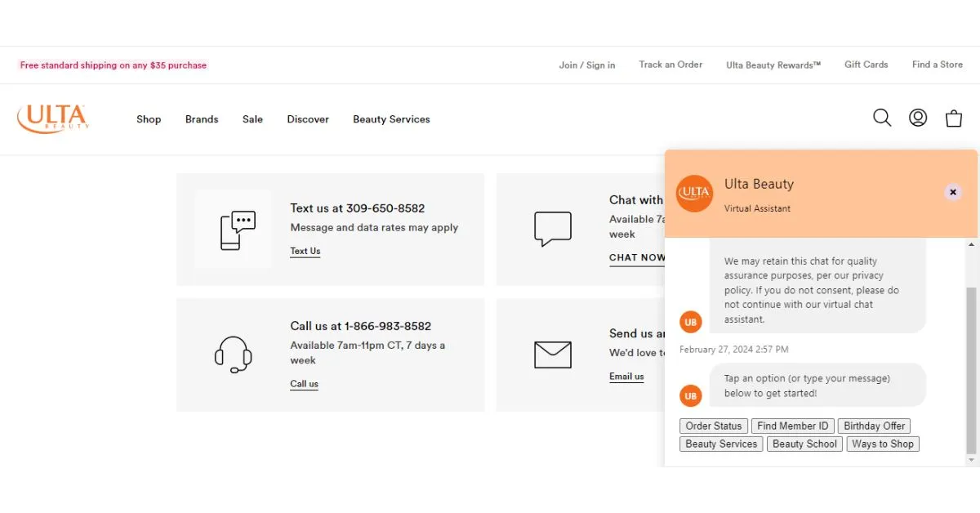
Task: Click the 'Message and data rates may apply' text
Action: (x=374, y=228)
